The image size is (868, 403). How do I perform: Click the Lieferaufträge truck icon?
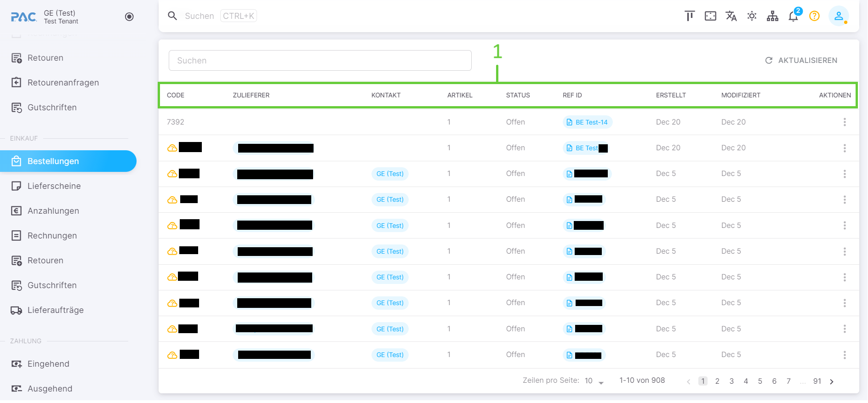pos(17,310)
